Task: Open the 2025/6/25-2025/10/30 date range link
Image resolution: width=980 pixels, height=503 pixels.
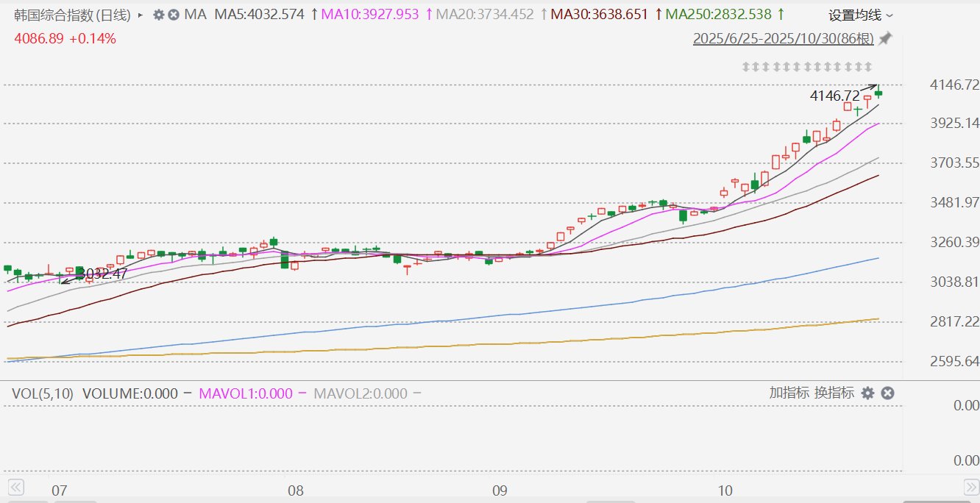Action: click(x=784, y=38)
